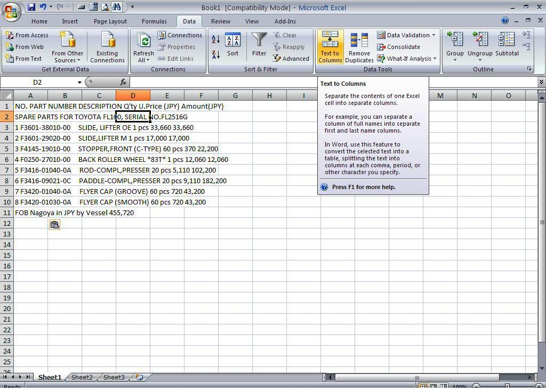Select cell containing 'FOB Nagoya in JPY'
Viewport: 546px width, 392px height.
click(30, 213)
